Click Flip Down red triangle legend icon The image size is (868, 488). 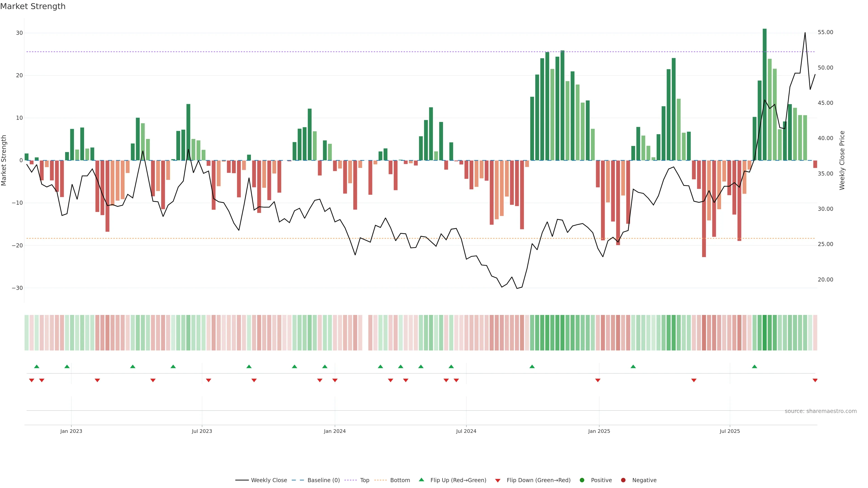pos(498,481)
